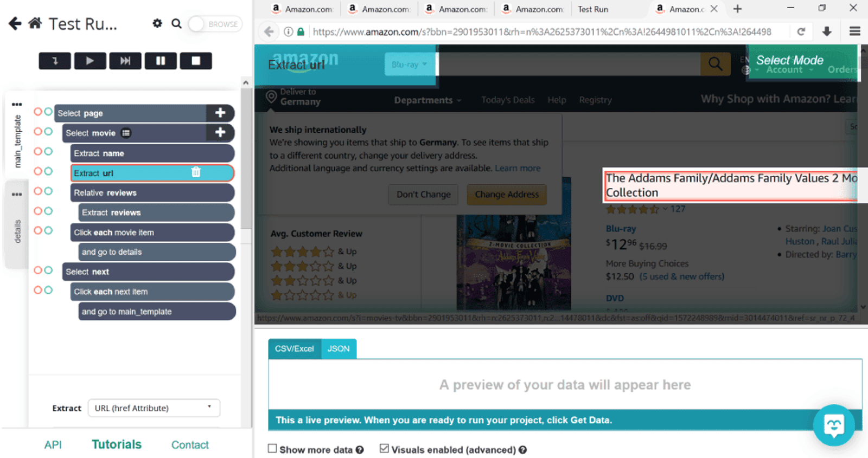Image resolution: width=868 pixels, height=458 pixels.
Task: Click the Change Address button
Action: pos(507,194)
